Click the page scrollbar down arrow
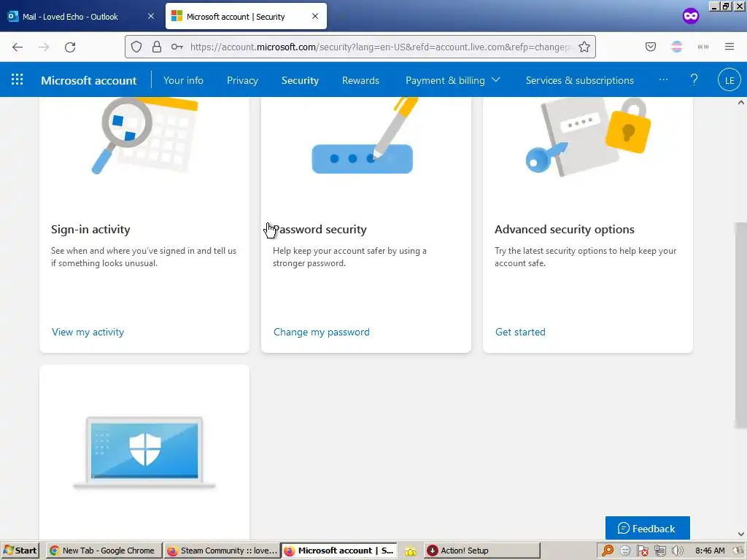The height and width of the screenshot is (560, 747). pyautogui.click(x=741, y=534)
